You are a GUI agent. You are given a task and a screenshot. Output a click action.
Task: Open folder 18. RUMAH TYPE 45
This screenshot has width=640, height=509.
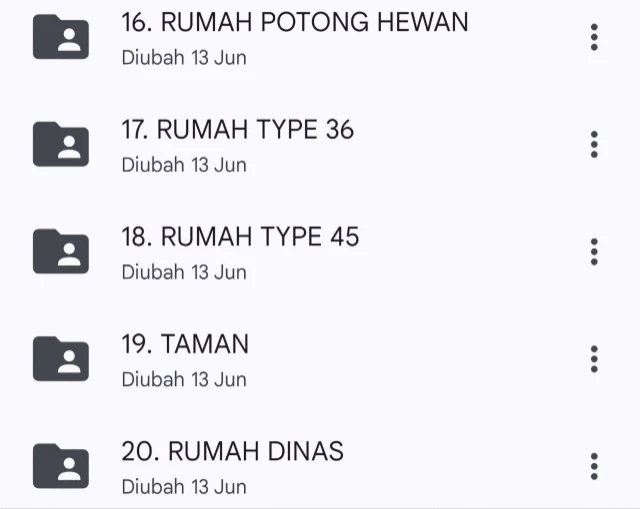(x=240, y=237)
